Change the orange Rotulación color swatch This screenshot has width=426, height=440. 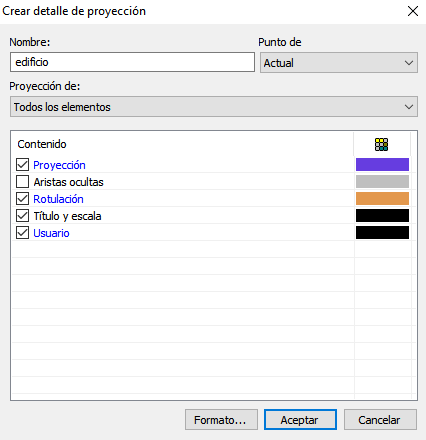coord(382,198)
